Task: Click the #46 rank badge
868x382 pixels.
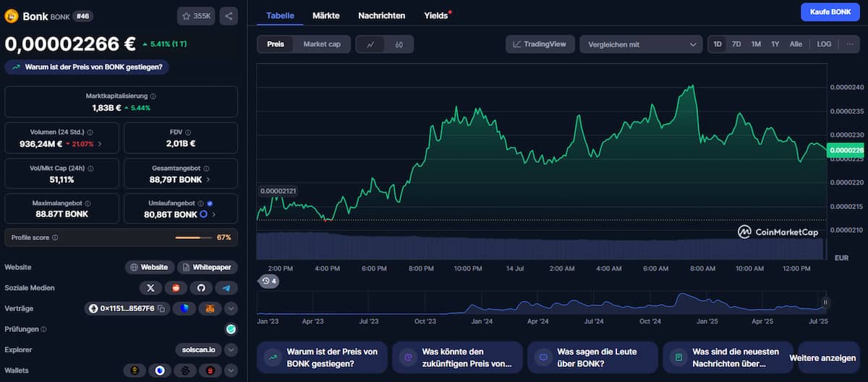Action: click(84, 16)
